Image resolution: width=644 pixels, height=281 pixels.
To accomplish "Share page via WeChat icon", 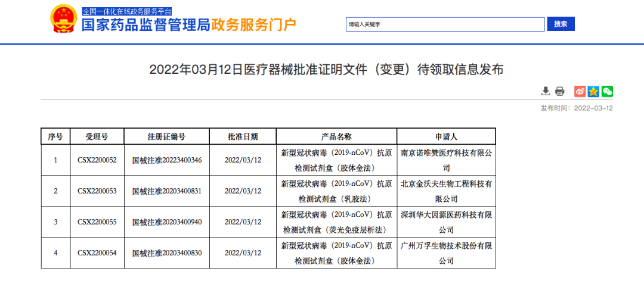I will point(607,91).
